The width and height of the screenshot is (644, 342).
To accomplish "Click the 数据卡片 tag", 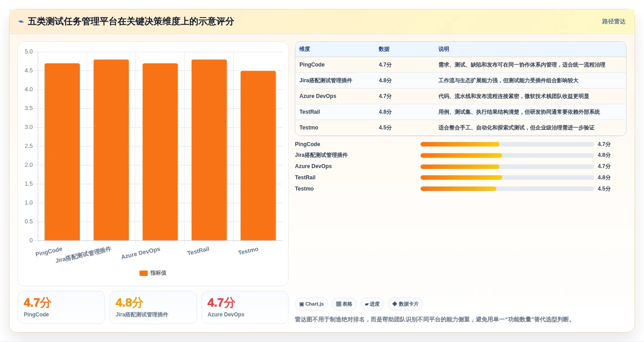I will tap(405, 304).
